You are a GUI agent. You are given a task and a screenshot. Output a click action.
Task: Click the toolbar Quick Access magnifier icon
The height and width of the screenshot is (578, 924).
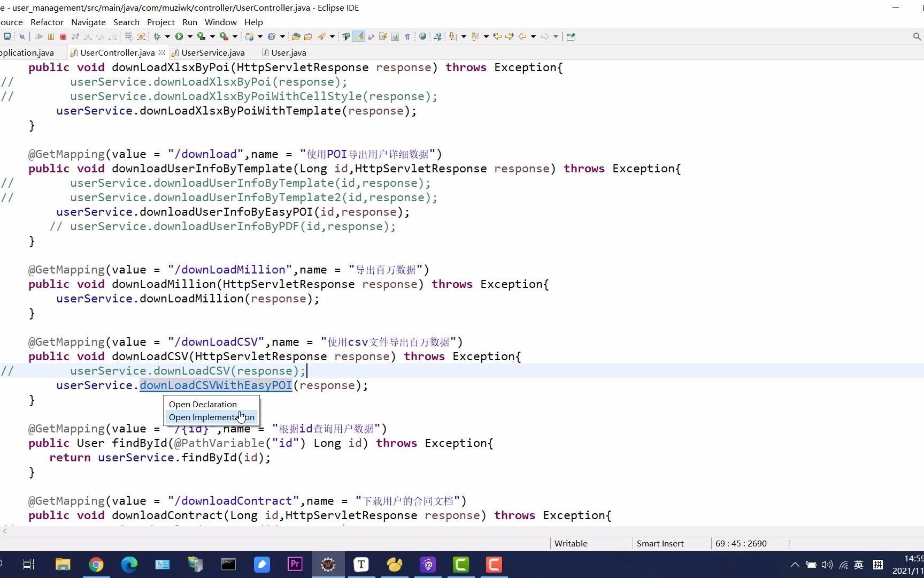point(917,36)
